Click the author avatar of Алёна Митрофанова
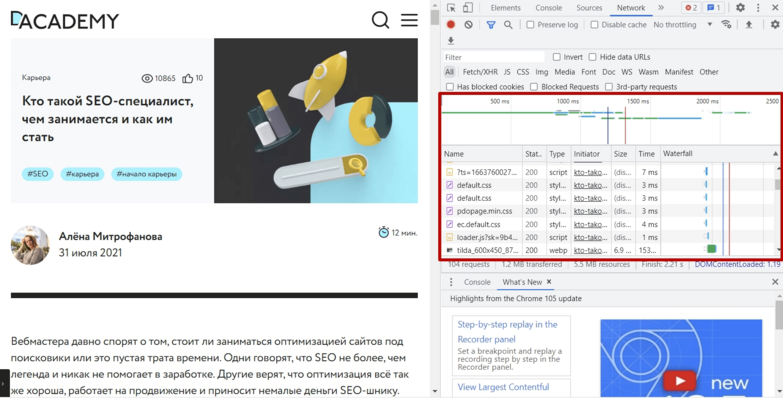 coord(30,245)
